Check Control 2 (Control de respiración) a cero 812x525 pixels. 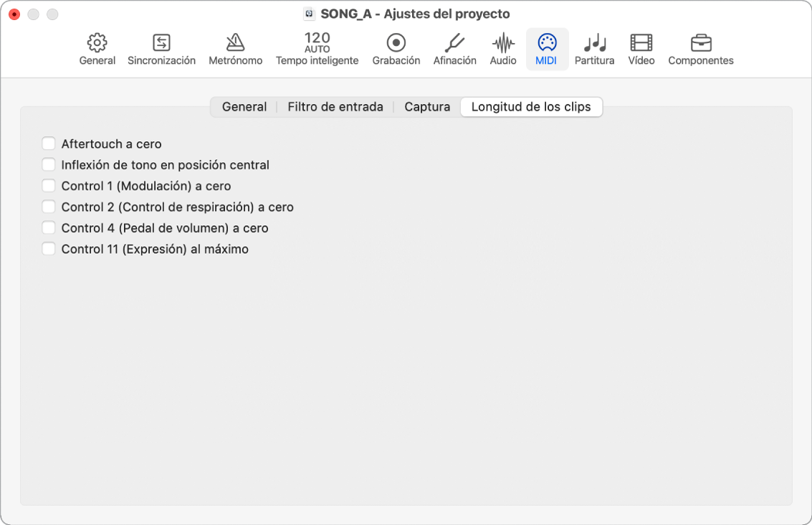coord(49,207)
